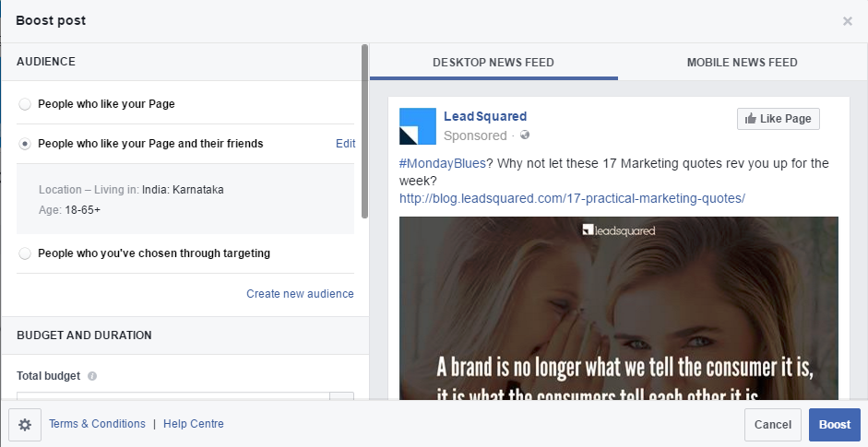This screenshot has width=868, height=447.
Task: Click the post preview image
Action: [619, 308]
